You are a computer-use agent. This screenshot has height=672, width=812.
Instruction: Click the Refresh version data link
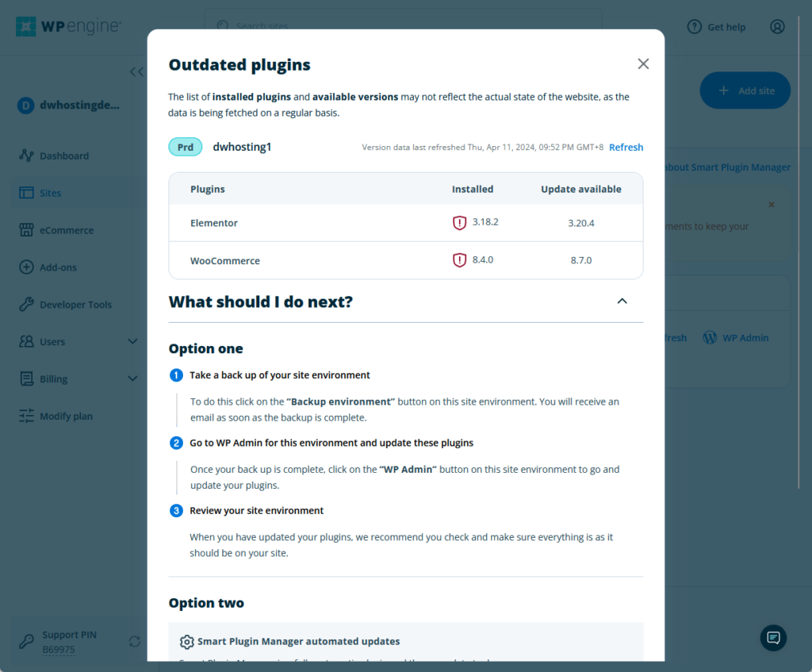[626, 147]
